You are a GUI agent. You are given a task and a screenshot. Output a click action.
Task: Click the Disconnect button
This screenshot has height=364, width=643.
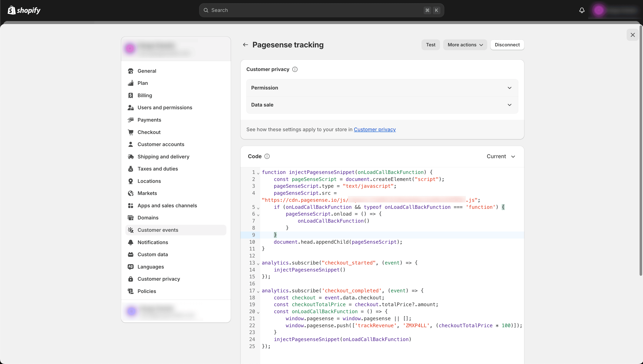pos(507,45)
